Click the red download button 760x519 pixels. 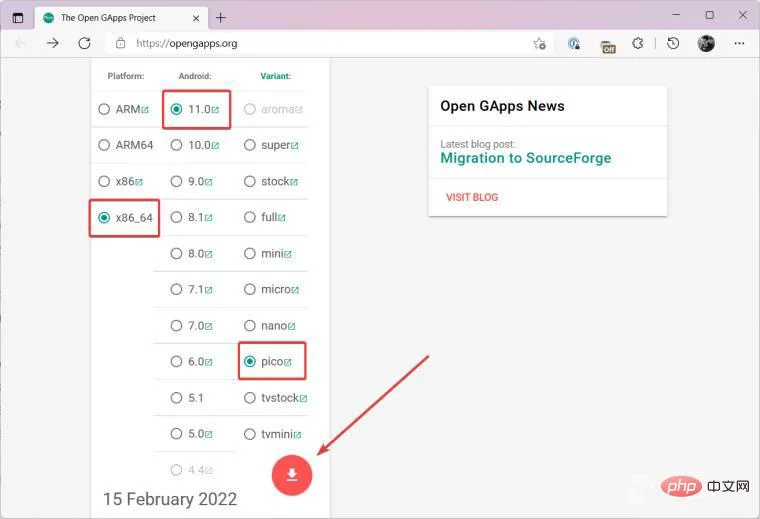pyautogui.click(x=292, y=475)
